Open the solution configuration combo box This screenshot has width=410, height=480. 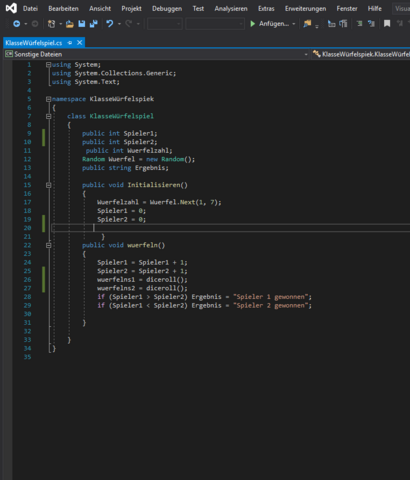point(165,24)
